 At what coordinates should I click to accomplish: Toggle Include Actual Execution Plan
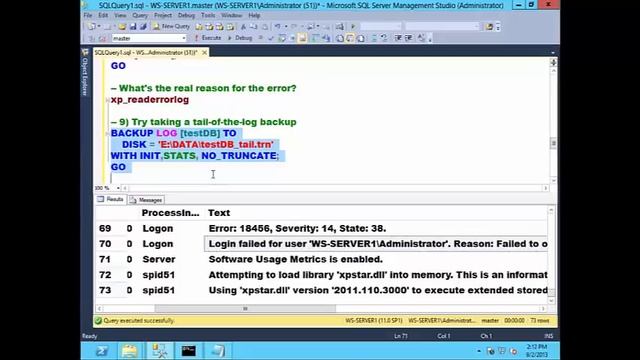pyautogui.click(x=315, y=38)
